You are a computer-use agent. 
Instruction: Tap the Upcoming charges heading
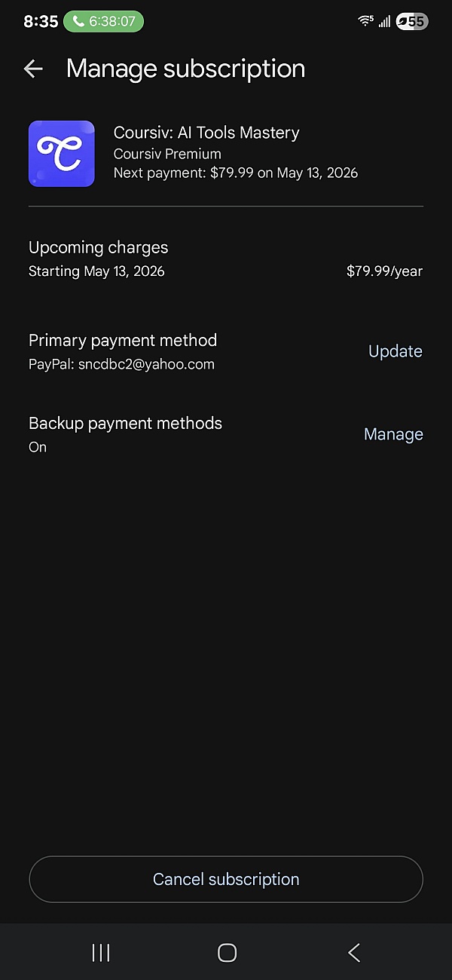point(98,247)
